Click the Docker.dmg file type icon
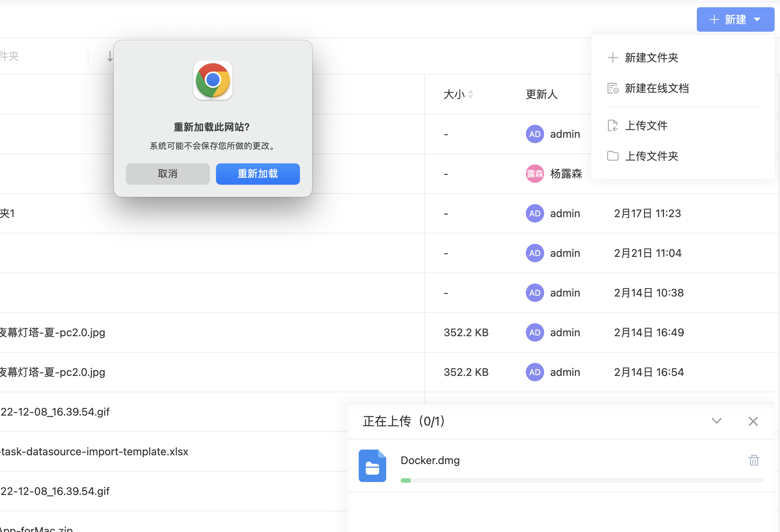The height and width of the screenshot is (532, 780). [x=372, y=466]
